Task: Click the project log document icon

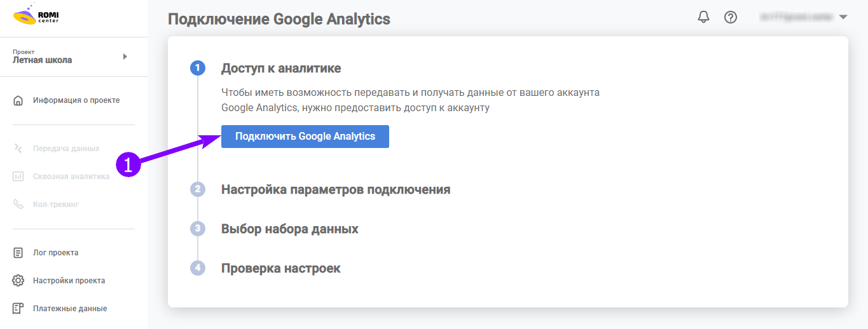Action: (x=18, y=253)
